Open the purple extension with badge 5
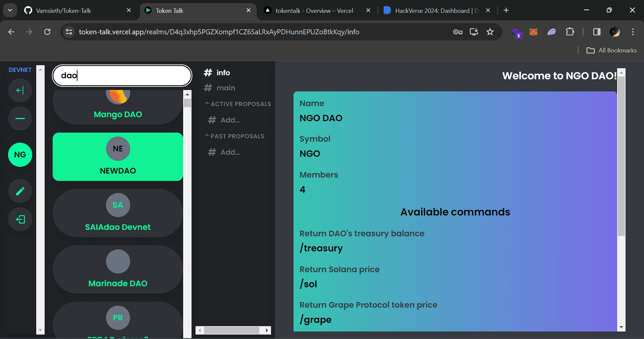 (517, 32)
